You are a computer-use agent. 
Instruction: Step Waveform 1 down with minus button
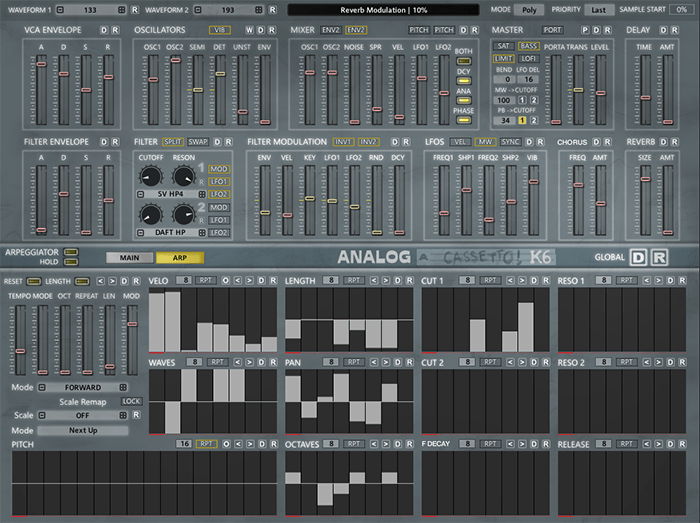coord(60,10)
